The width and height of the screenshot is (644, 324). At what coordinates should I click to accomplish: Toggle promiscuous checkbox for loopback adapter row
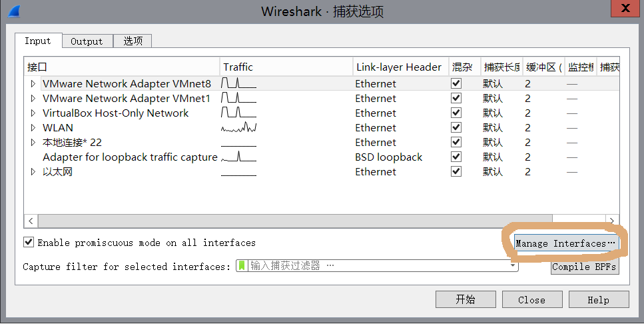456,157
